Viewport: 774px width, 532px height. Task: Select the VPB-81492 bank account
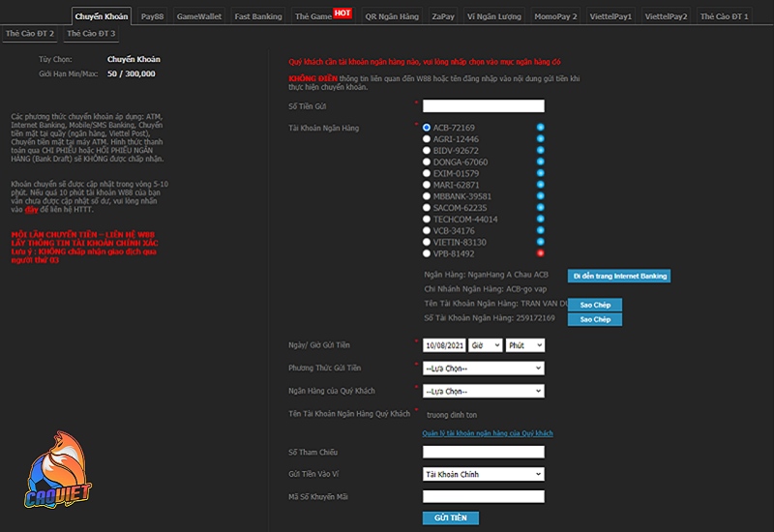click(x=427, y=253)
